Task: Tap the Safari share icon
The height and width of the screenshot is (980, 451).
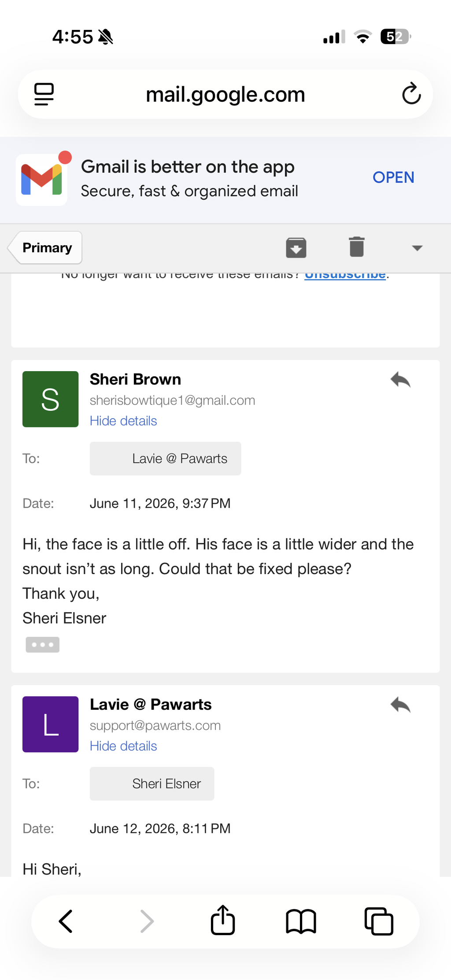Action: [223, 920]
